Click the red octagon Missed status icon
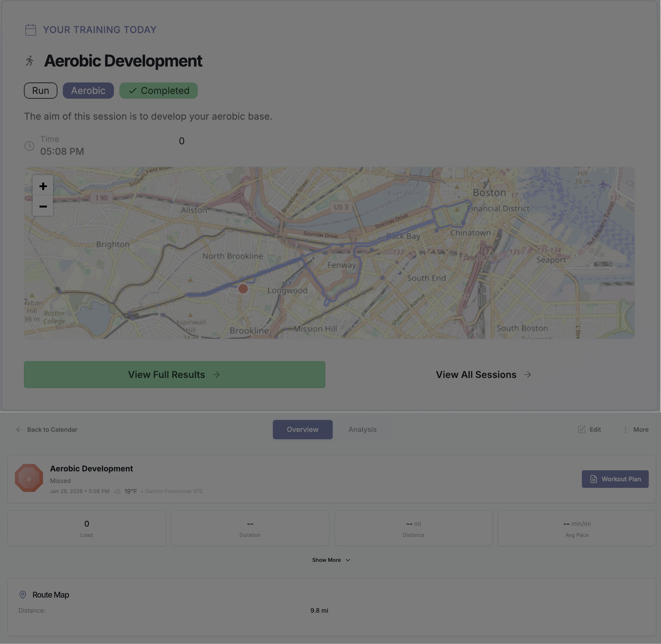661x644 pixels. 29,478
